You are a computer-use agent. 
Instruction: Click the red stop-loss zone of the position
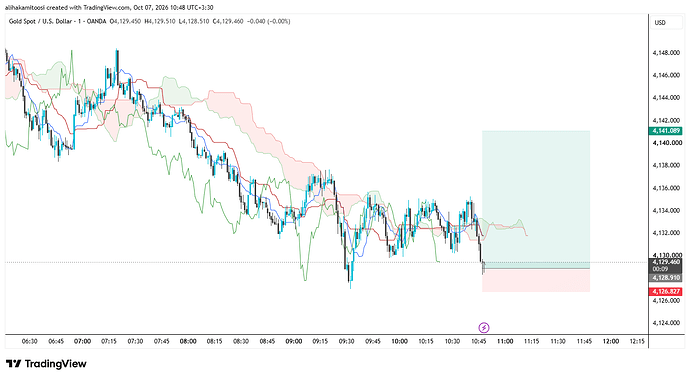(536, 280)
